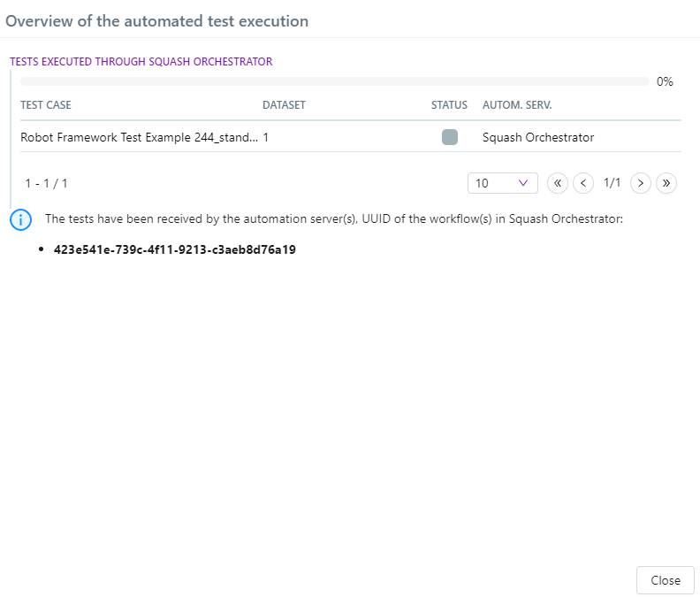Click the dataset value 1 cell

(x=266, y=138)
